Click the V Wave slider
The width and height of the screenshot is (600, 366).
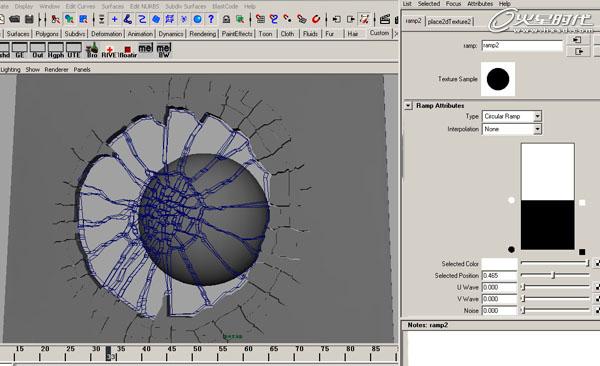pyautogui.click(x=554, y=299)
